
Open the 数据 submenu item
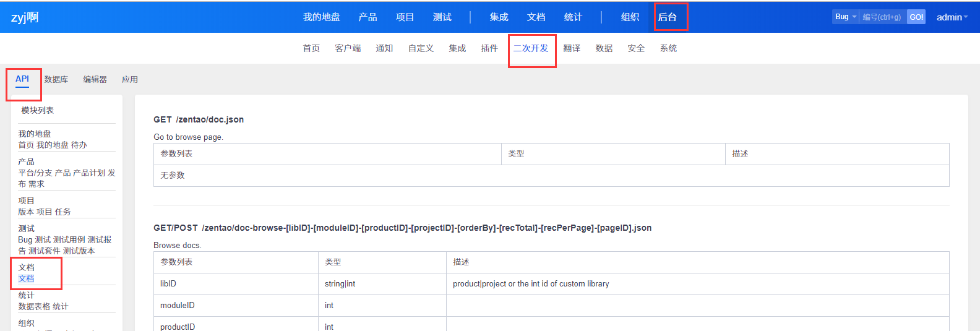click(x=604, y=48)
